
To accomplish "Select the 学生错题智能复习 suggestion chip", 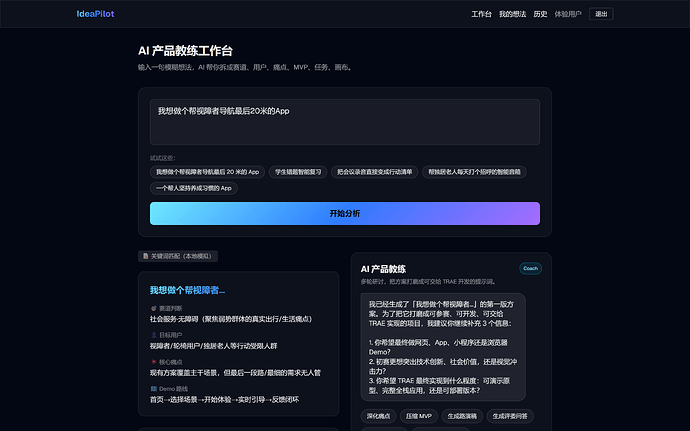I will point(298,172).
